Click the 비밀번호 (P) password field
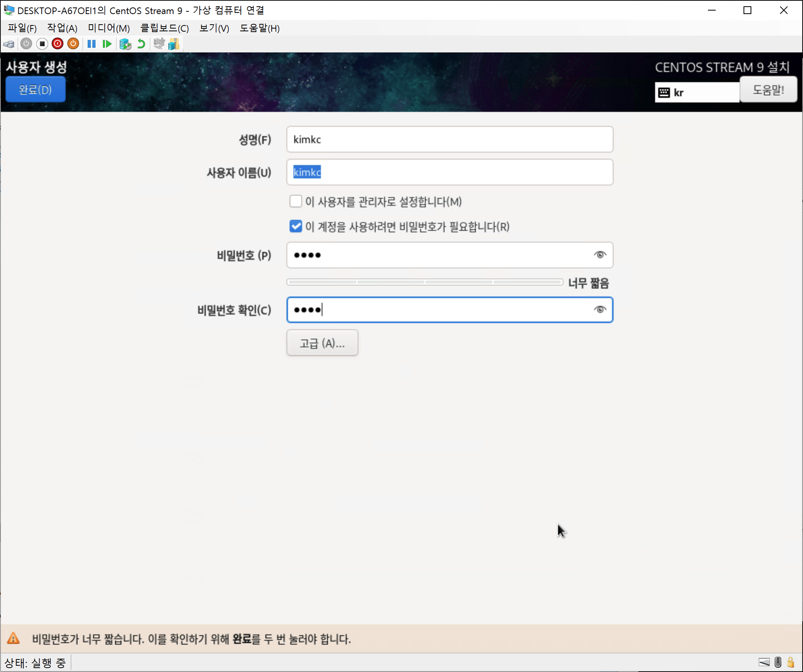The height and width of the screenshot is (672, 803). [450, 255]
